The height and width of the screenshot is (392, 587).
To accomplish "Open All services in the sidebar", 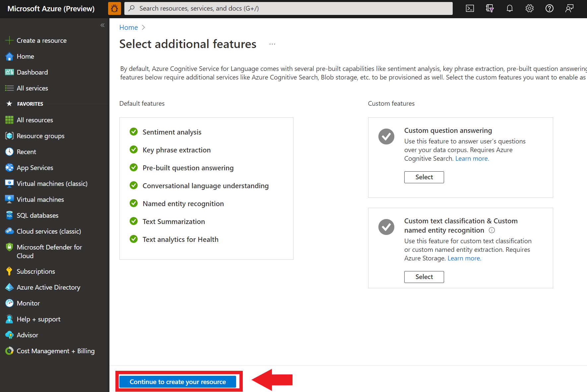I will click(x=33, y=88).
